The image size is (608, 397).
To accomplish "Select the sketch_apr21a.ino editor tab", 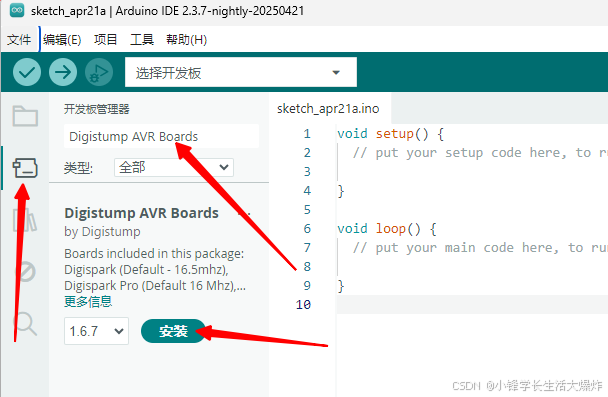I will 328,109.
